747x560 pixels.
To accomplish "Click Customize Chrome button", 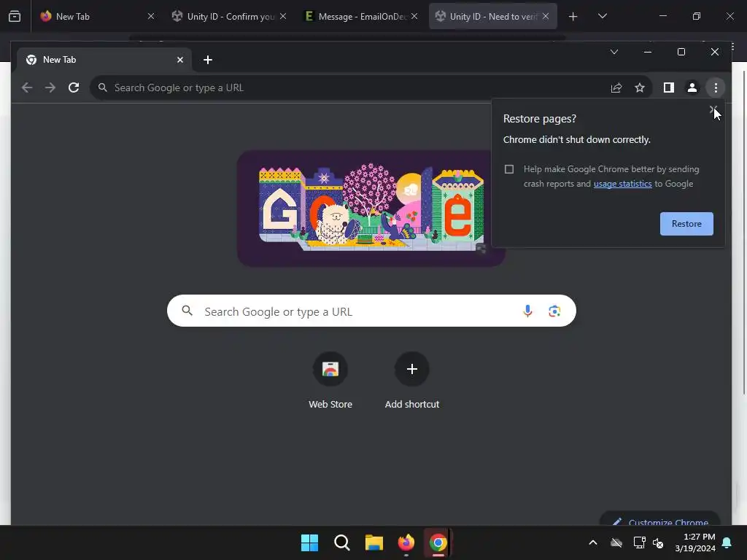I will [x=660, y=519].
